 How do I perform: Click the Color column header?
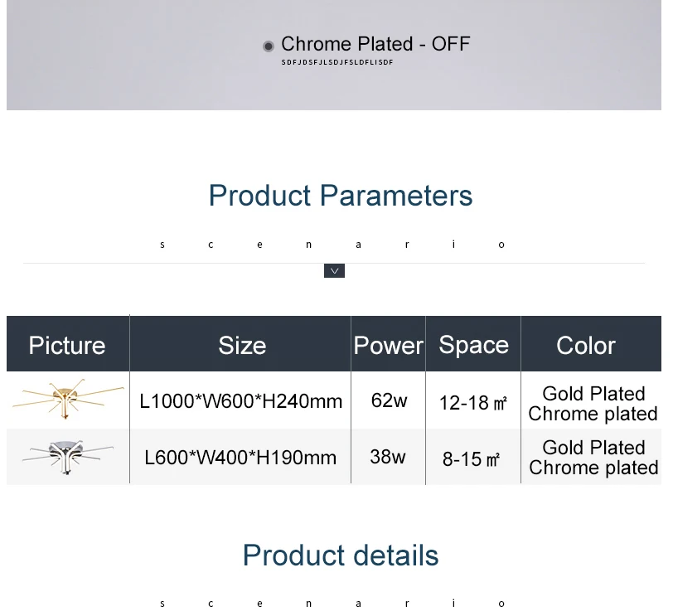586,346
